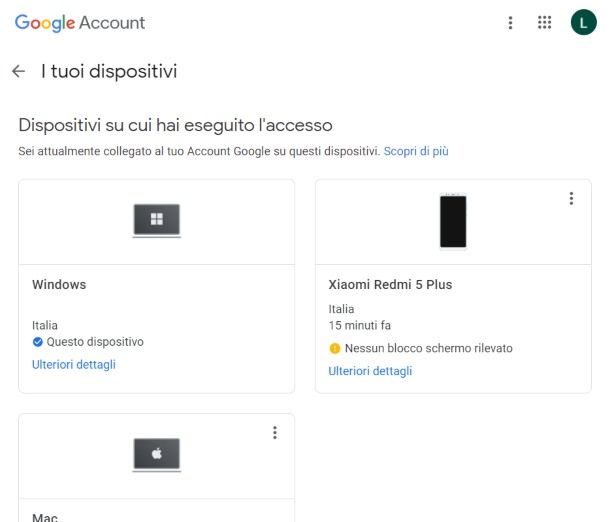Screen dimensions: 610x522
Task: Click the 15 minuti fa text
Action: [x=359, y=325]
